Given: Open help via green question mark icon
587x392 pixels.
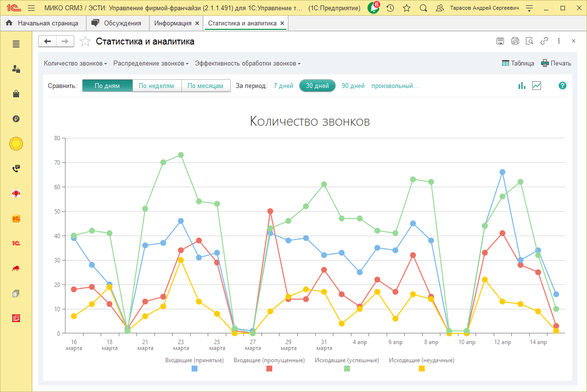Looking at the screenshot, I should point(563,86).
